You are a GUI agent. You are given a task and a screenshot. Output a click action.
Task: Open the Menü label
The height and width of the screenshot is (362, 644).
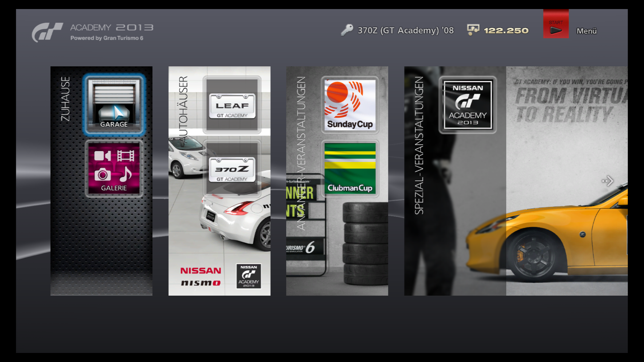587,31
